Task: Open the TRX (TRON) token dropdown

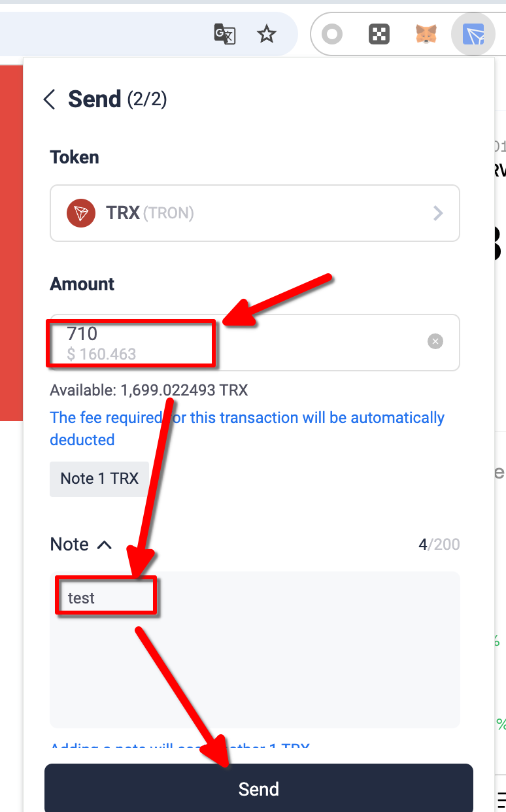Action: click(x=255, y=213)
